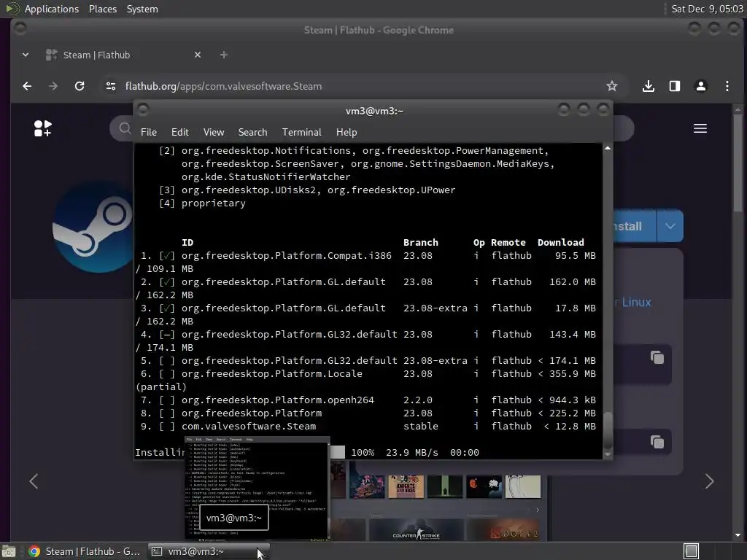This screenshot has width=747, height=560.
Task: Click terminal scrollbar up arrow
Action: click(x=608, y=149)
